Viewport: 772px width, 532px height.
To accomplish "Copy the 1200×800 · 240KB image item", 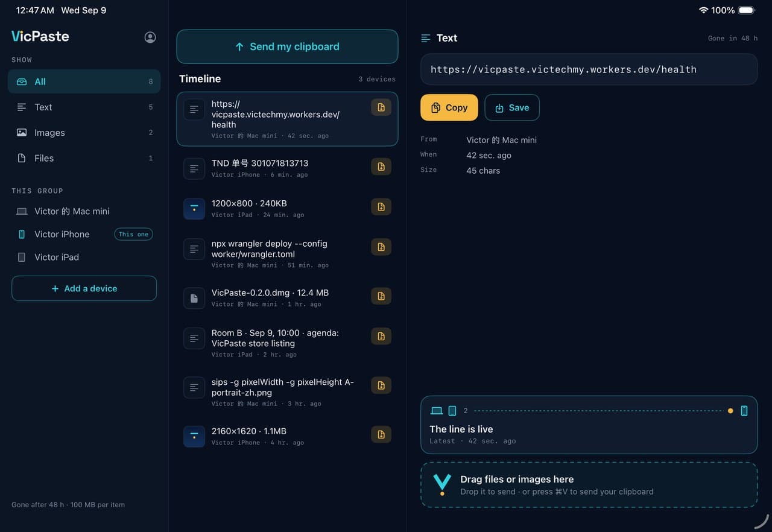I will click(x=381, y=207).
